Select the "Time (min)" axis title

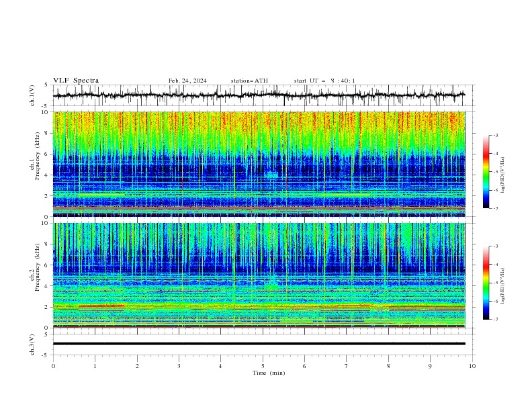pyautogui.click(x=269, y=373)
